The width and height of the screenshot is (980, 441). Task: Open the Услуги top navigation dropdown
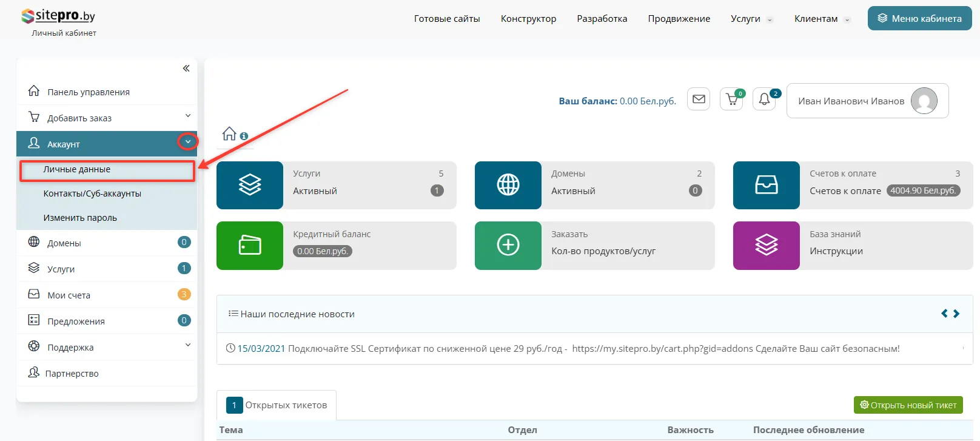click(x=751, y=19)
